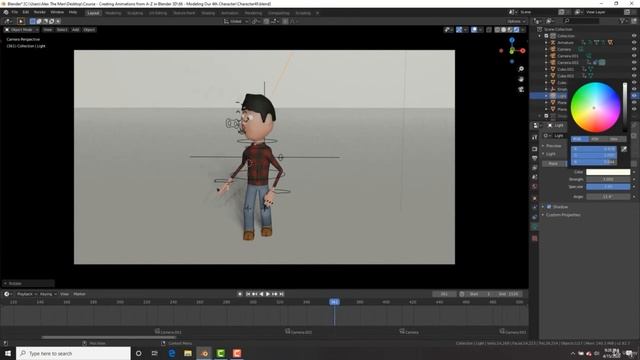Screen dimensions: 640x360
Task: Expand the Shadow panel
Action: click(543, 207)
